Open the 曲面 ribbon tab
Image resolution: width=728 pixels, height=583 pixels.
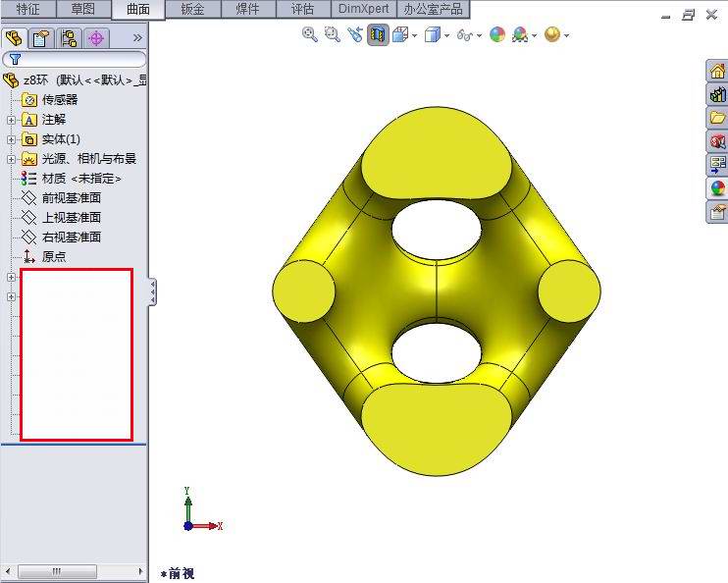(138, 9)
